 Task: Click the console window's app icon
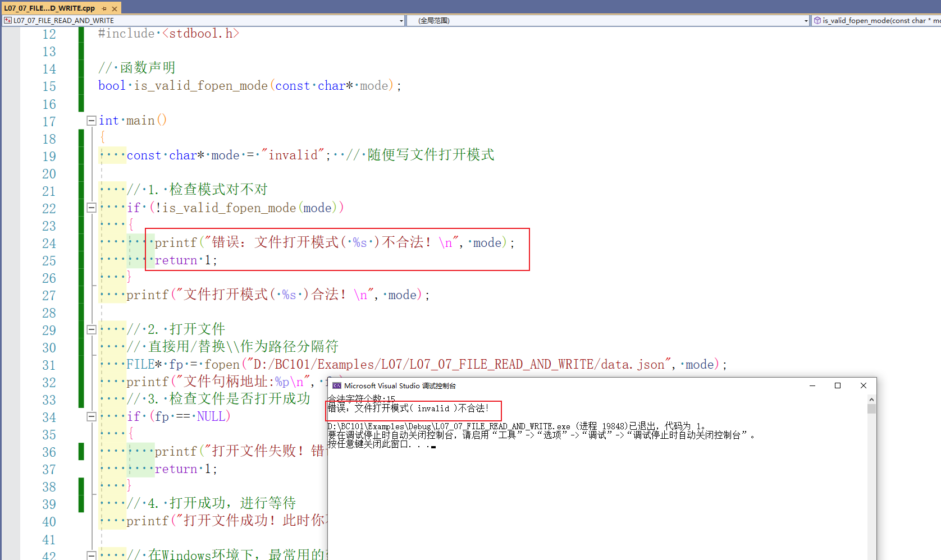(x=337, y=385)
